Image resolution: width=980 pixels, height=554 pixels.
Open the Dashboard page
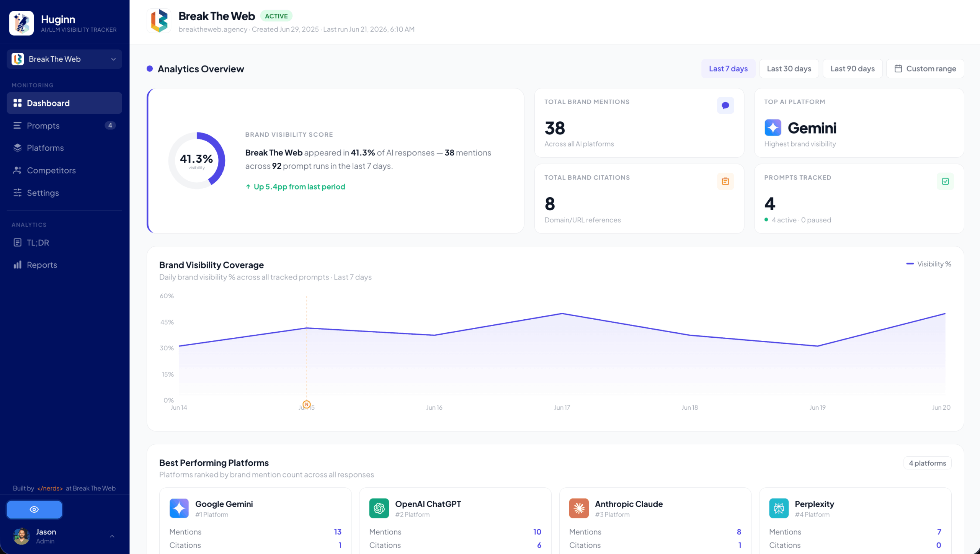point(64,103)
